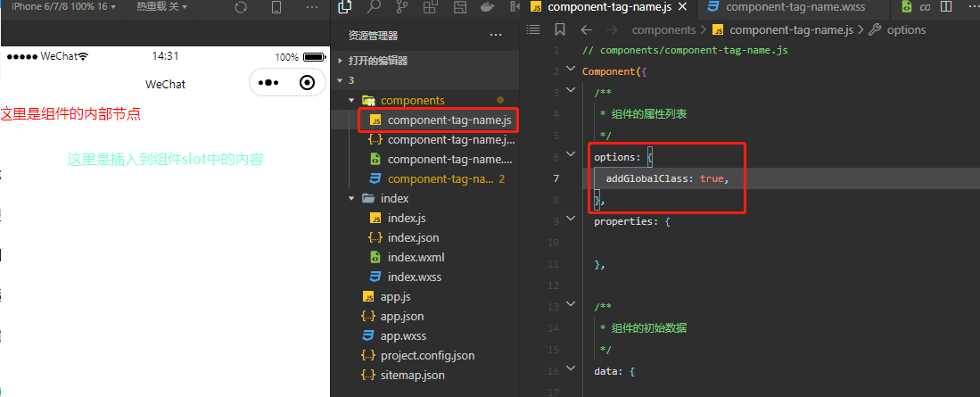Click the simulator capsule menu dots

click(x=268, y=83)
